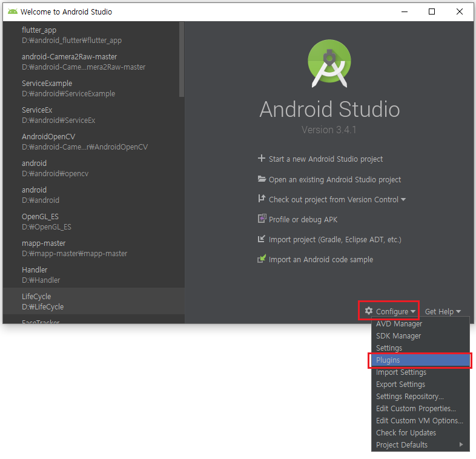Open recent project at path D:\android
Viewport: 476px width, 459px height.
[x=94, y=195]
